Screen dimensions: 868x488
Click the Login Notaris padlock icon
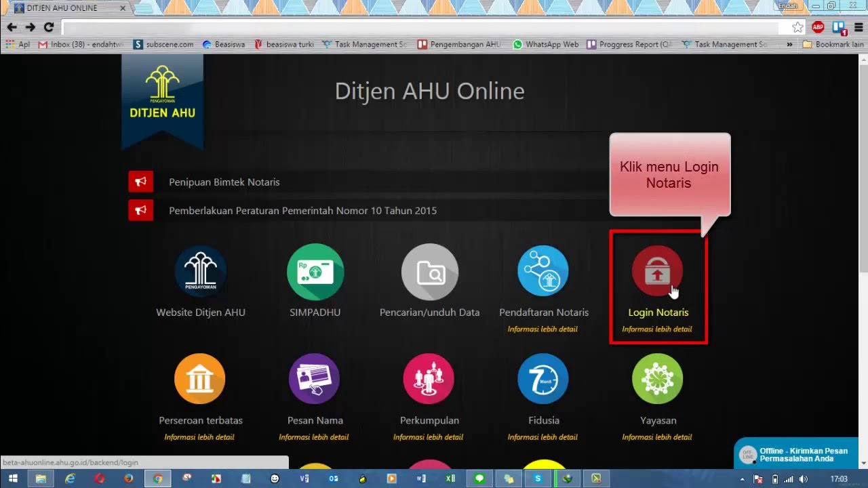click(657, 271)
